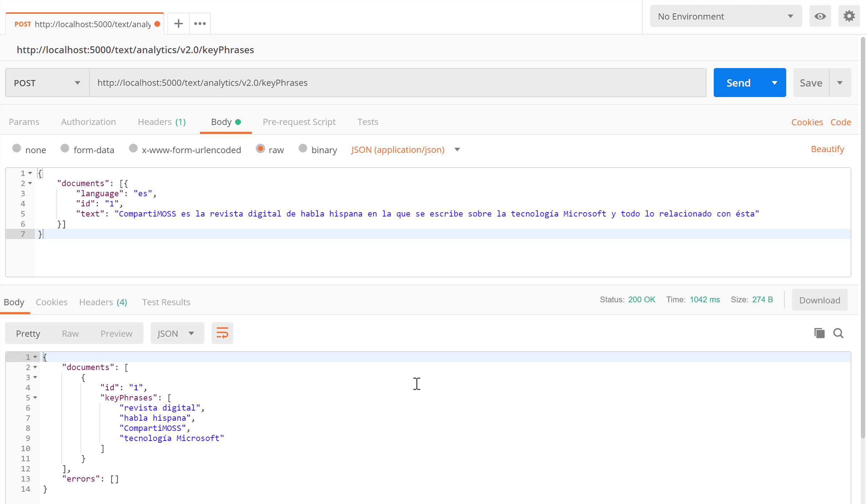The width and height of the screenshot is (867, 504).
Task: Click the "200 OK" status value
Action: [x=642, y=300]
